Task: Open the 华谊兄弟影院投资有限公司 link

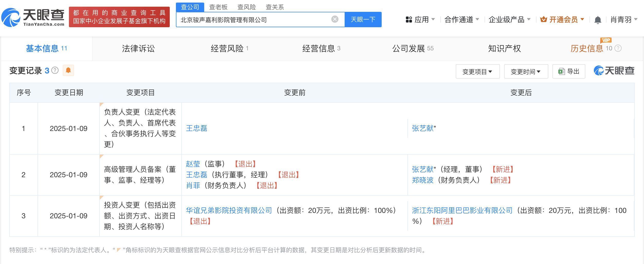Action: coord(229,211)
